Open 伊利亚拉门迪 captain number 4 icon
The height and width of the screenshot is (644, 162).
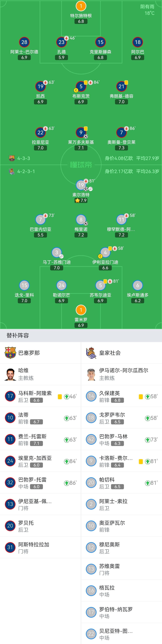105,252
